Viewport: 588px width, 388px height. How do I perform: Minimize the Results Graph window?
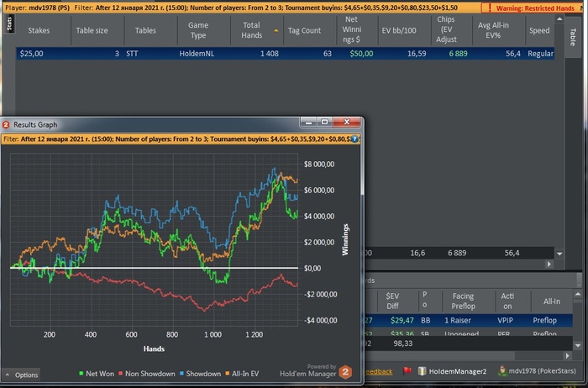tap(308, 123)
